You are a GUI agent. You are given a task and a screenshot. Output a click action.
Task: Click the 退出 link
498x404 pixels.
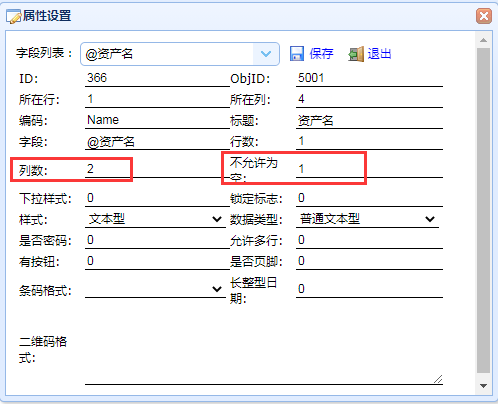379,54
